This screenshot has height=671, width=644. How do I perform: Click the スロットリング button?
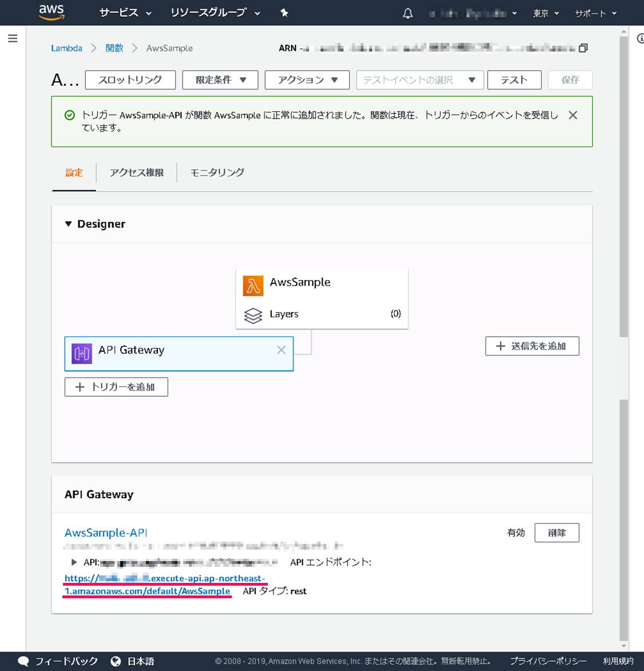tap(131, 80)
